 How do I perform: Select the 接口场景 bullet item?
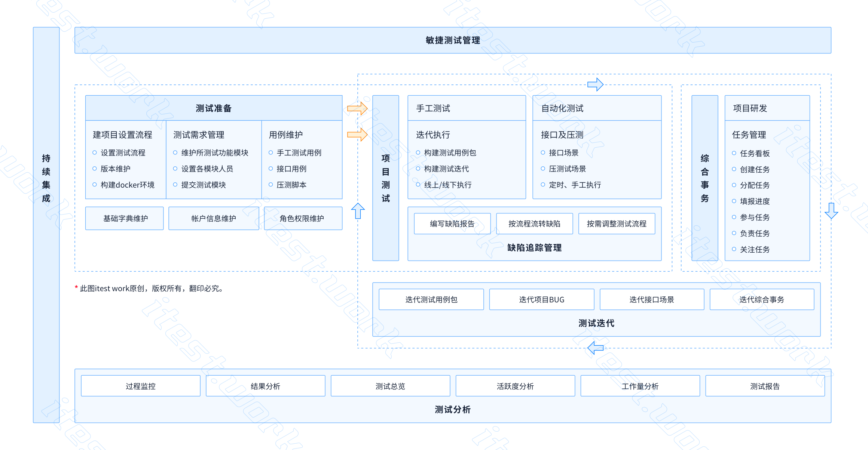pyautogui.click(x=563, y=152)
